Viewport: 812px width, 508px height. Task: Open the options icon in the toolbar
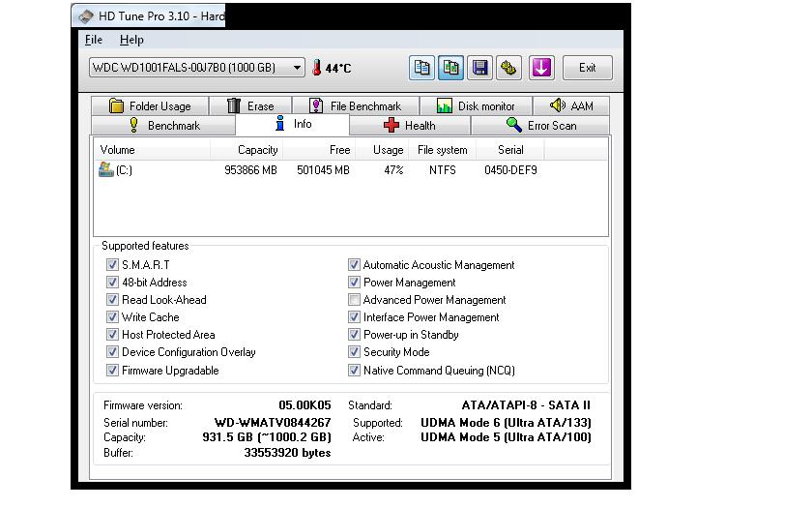(x=509, y=68)
